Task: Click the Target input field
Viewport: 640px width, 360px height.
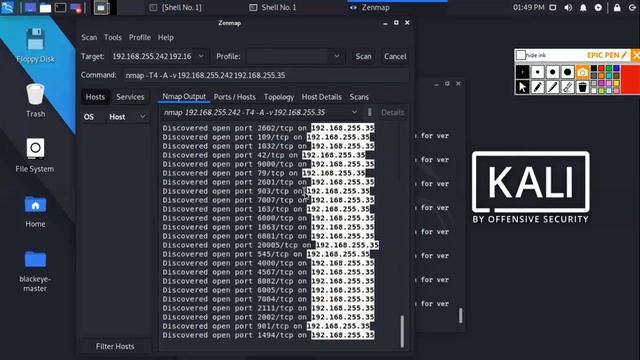Action: 152,56
